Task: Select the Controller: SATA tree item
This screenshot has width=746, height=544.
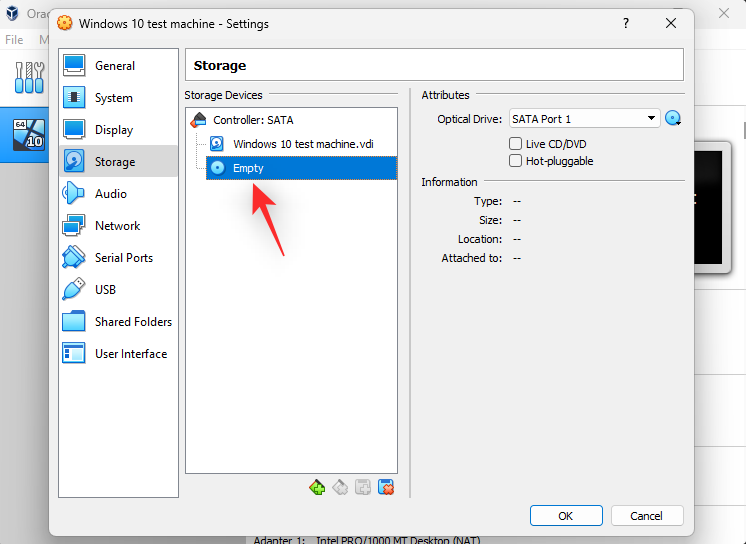Action: point(291,120)
